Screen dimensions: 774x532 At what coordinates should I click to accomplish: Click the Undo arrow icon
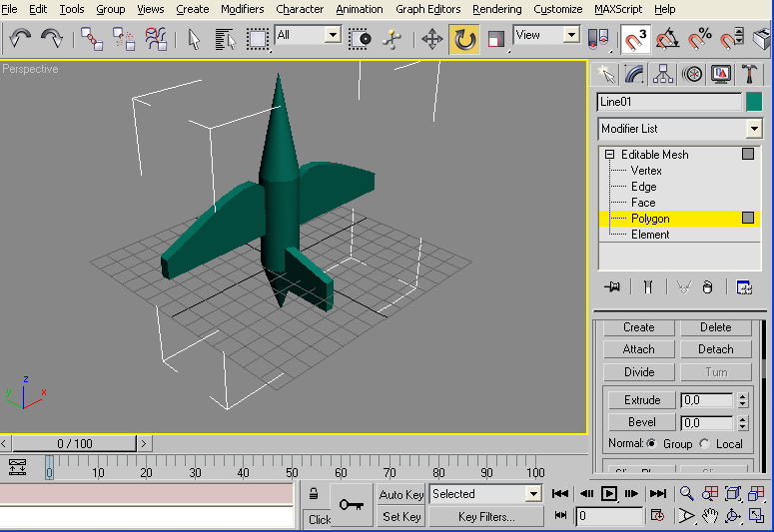click(x=20, y=39)
